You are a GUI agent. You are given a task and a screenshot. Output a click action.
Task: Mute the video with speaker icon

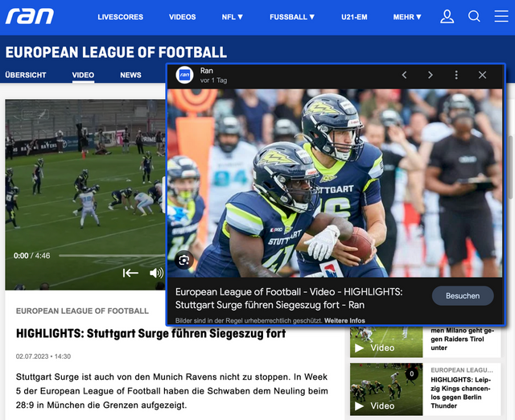156,273
